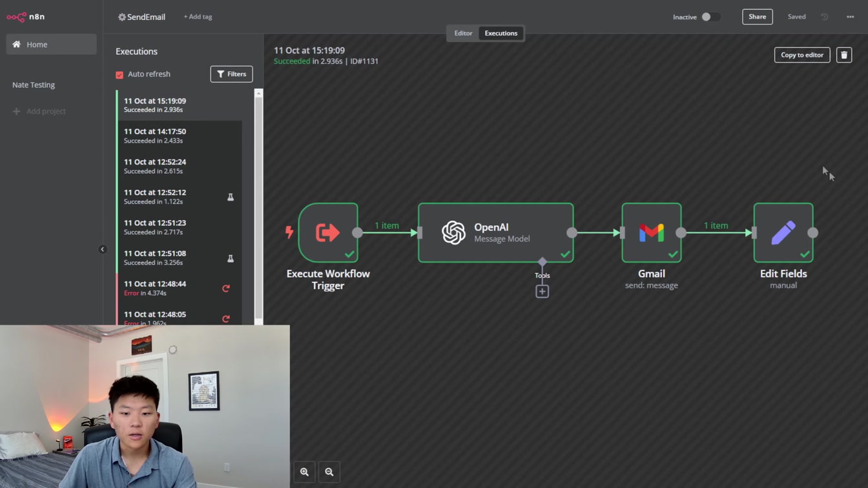This screenshot has height=488, width=868.
Task: Zoom out on the canvas
Action: (329, 472)
